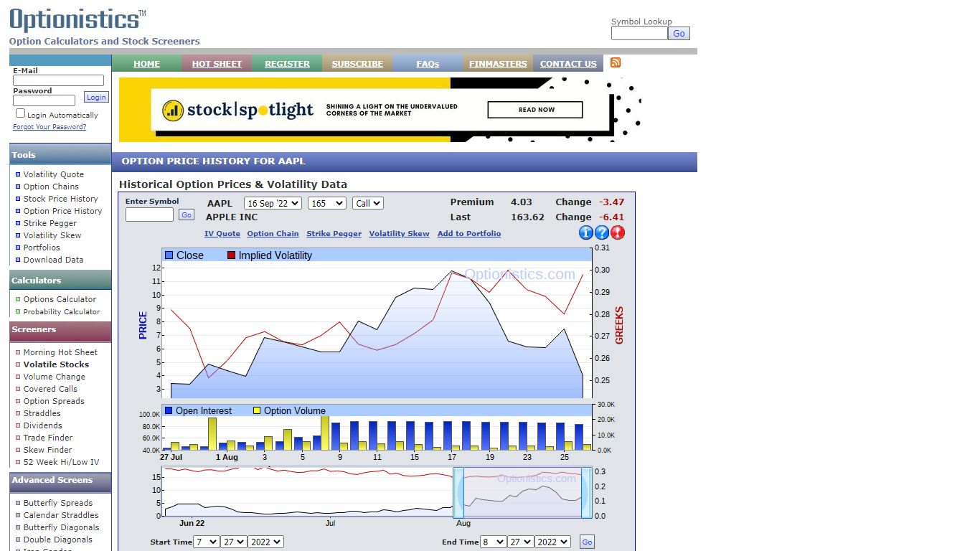Image resolution: width=980 pixels, height=551 pixels.
Task: Open the End Time day dropdown
Action: coord(521,542)
